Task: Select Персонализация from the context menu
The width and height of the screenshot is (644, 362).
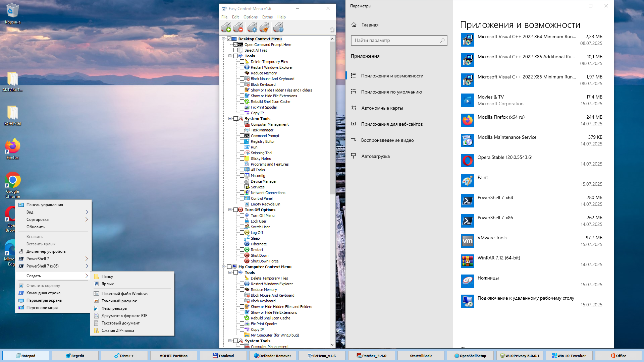Action: 53,308
